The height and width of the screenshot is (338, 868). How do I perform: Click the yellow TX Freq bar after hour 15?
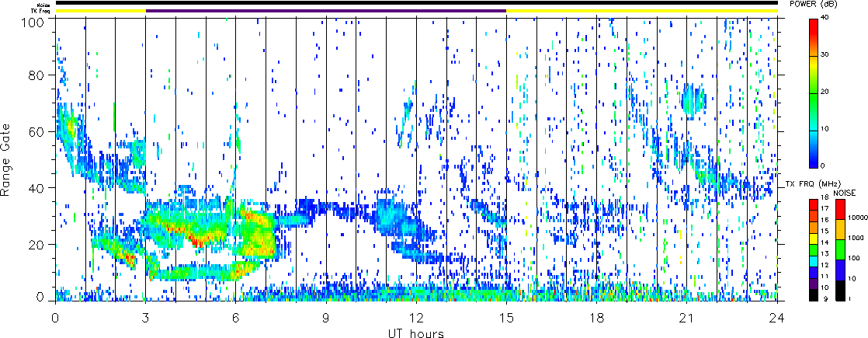point(642,10)
